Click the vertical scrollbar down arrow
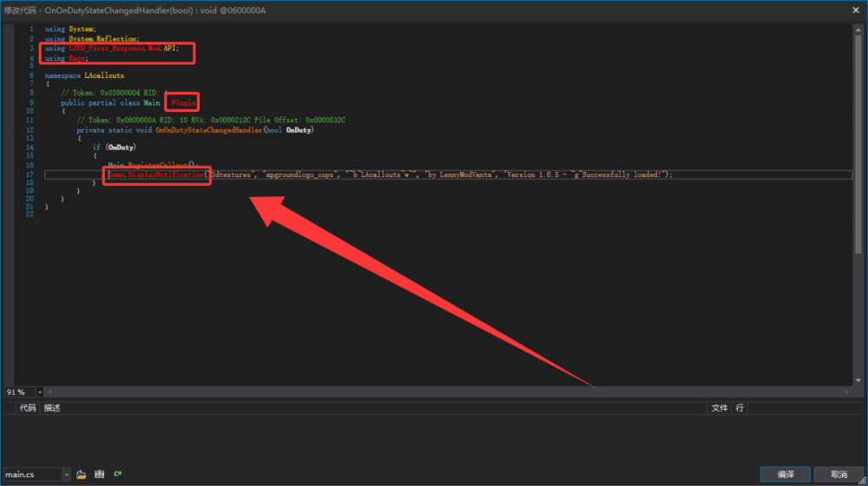This screenshot has height=486, width=868. (858, 380)
